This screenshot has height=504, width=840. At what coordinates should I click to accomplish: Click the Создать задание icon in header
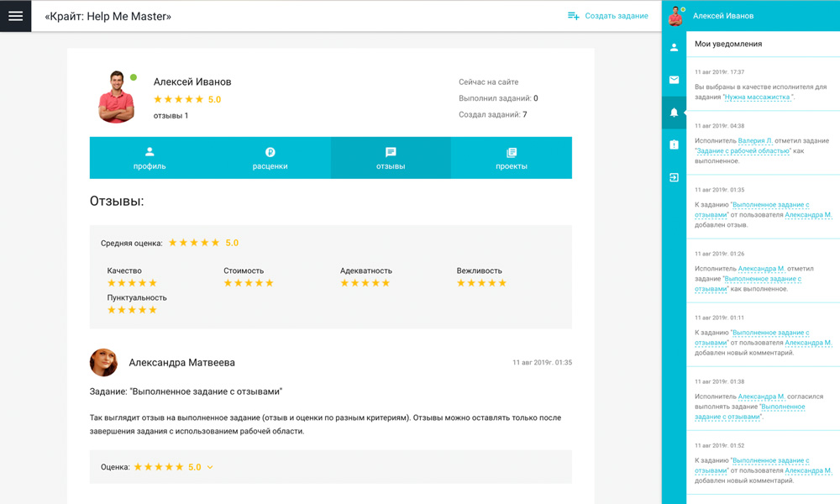[574, 16]
